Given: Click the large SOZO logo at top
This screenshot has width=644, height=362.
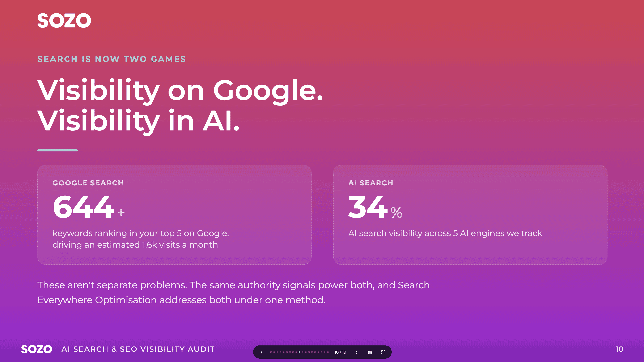Looking at the screenshot, I should (64, 21).
